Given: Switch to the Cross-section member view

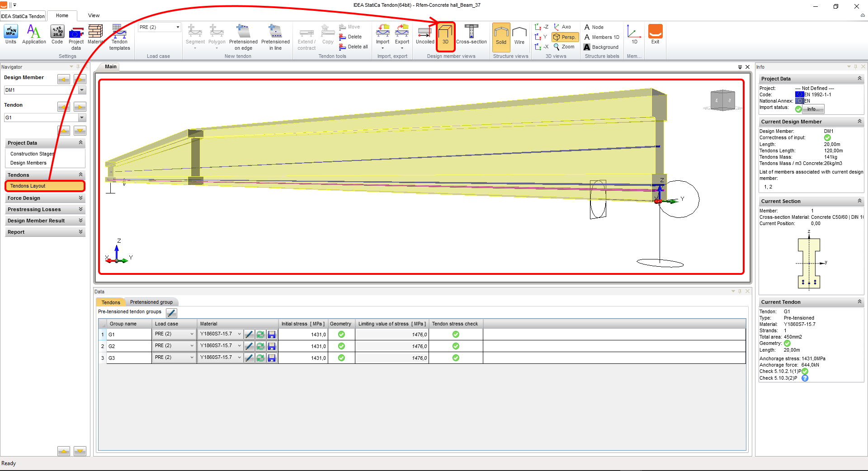Looking at the screenshot, I should point(471,35).
